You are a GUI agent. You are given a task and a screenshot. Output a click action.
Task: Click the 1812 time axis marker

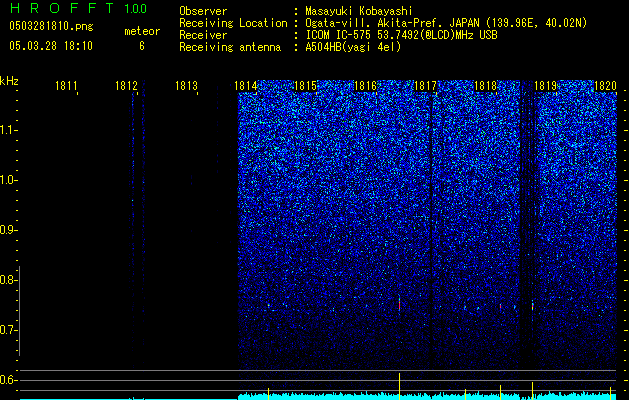[126, 86]
